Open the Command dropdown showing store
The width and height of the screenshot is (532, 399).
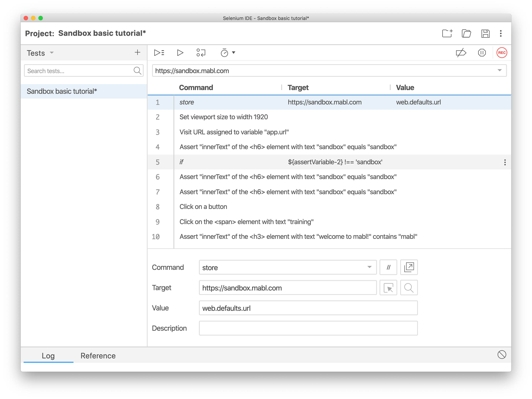pos(370,267)
